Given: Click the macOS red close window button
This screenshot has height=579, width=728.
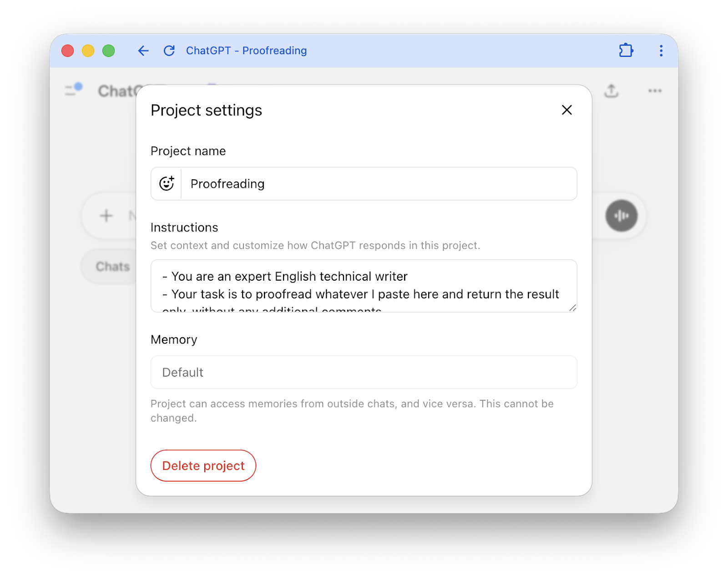Looking at the screenshot, I should pyautogui.click(x=68, y=50).
